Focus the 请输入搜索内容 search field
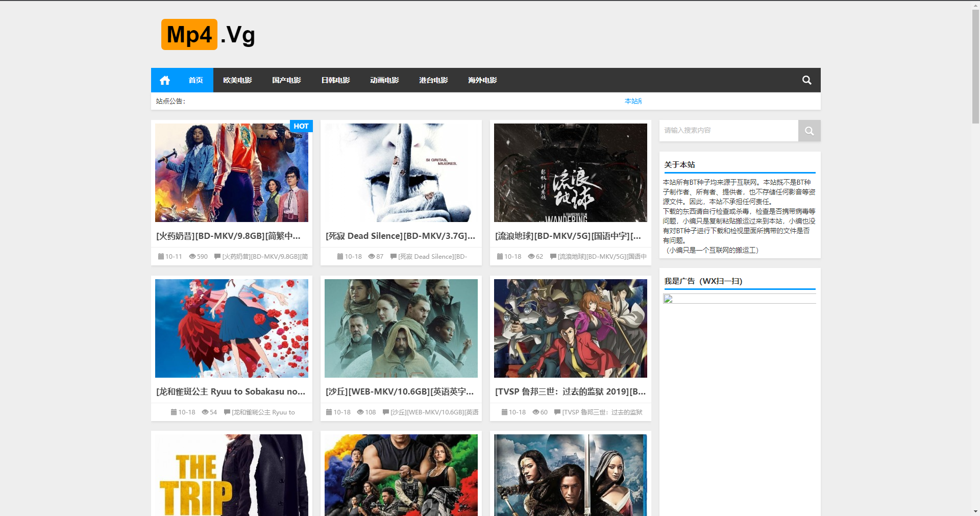 coord(729,131)
